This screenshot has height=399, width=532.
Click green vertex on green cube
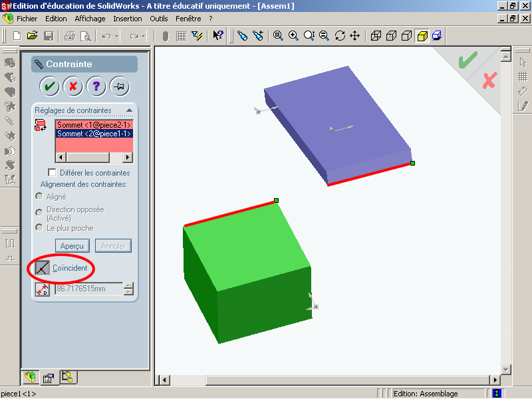[277, 201]
